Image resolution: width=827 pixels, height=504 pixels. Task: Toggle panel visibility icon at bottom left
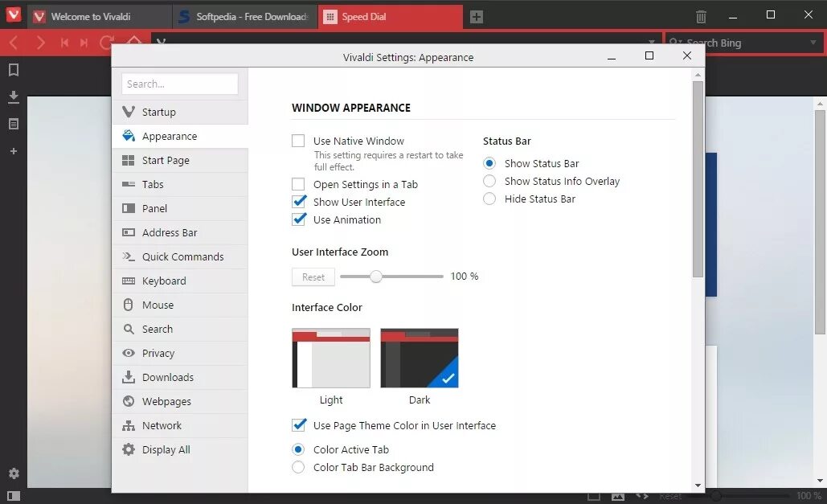click(x=14, y=496)
